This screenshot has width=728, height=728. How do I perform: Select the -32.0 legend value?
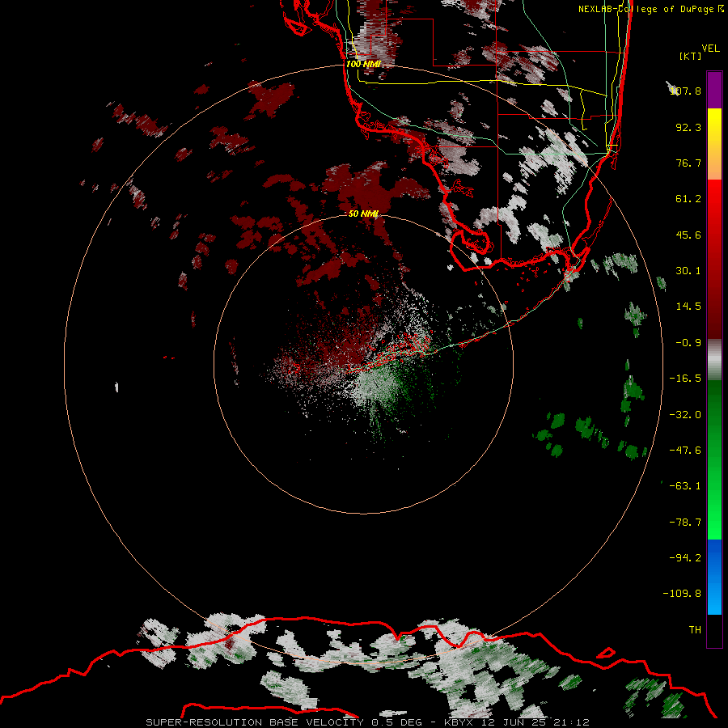[685, 415]
